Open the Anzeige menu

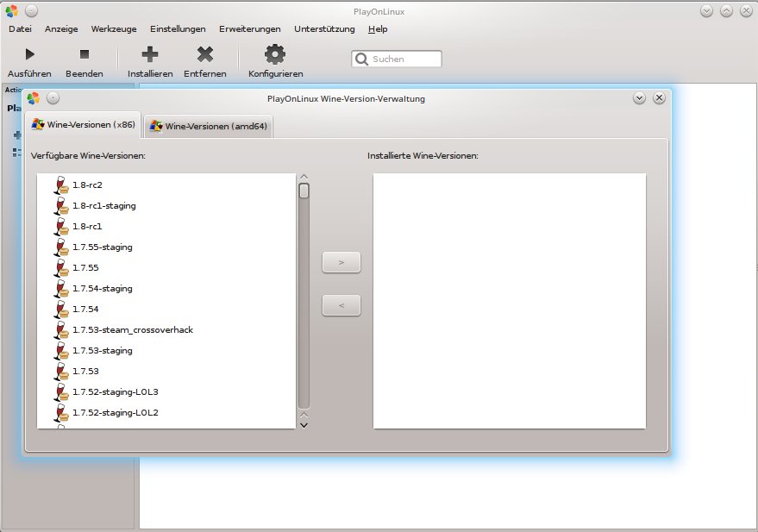[61, 29]
